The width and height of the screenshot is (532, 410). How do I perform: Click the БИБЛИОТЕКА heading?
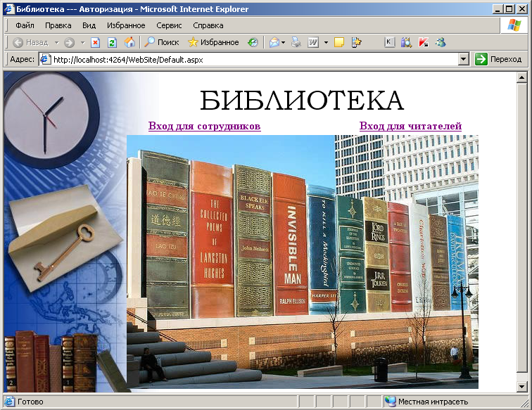click(x=302, y=101)
